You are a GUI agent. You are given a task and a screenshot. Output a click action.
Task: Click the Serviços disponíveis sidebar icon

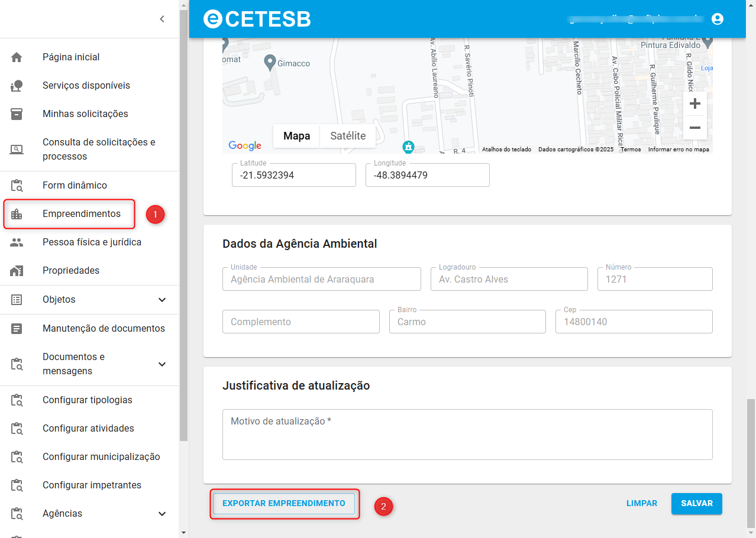(17, 86)
